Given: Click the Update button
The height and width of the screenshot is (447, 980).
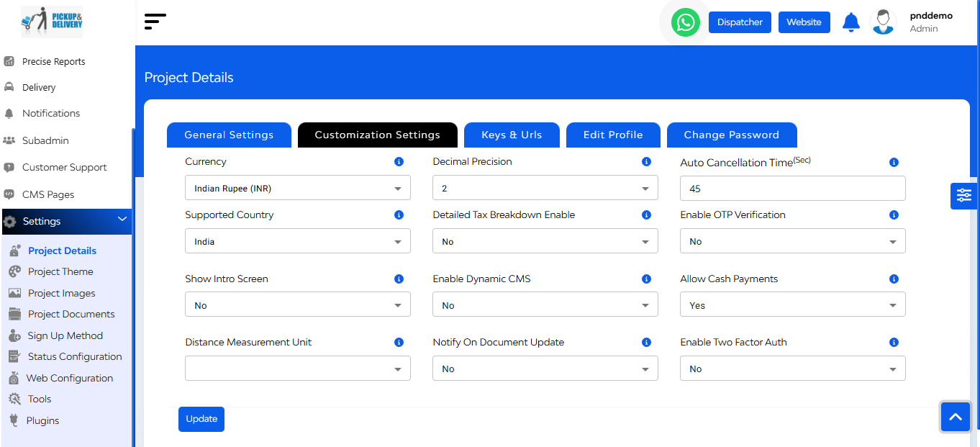Looking at the screenshot, I should point(201,419).
